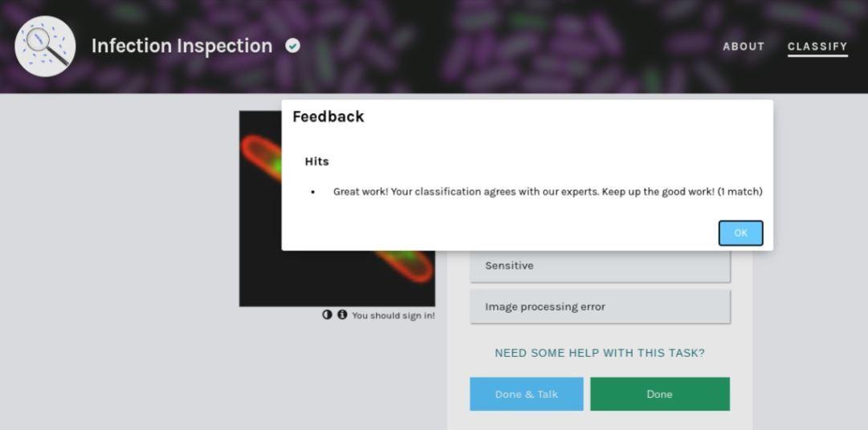Choose the Sensitive answer option
The height and width of the screenshot is (430, 868).
coord(599,266)
